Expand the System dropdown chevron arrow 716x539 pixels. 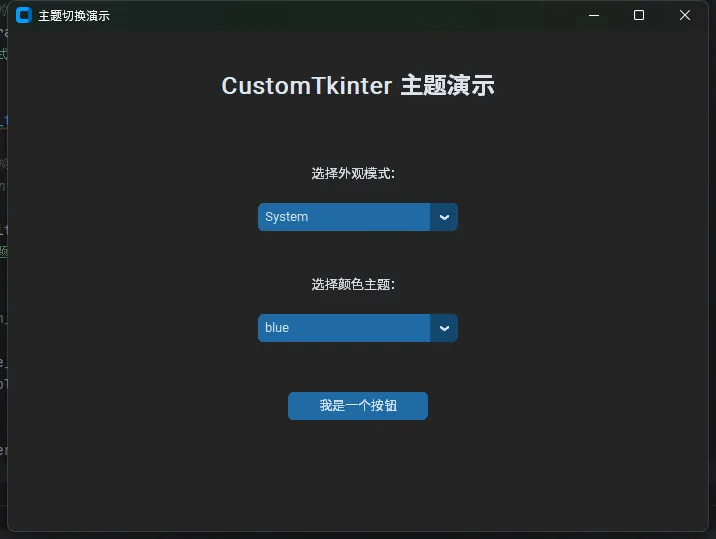(444, 217)
